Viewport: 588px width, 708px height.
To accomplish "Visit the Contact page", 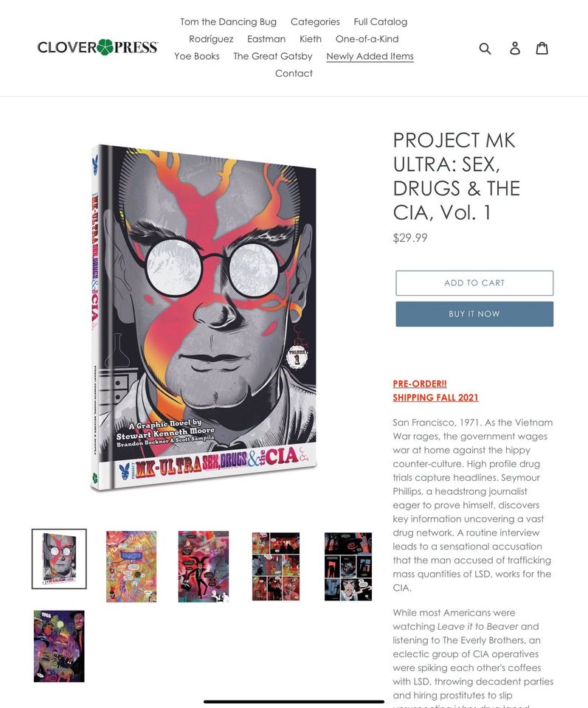I will [x=294, y=73].
